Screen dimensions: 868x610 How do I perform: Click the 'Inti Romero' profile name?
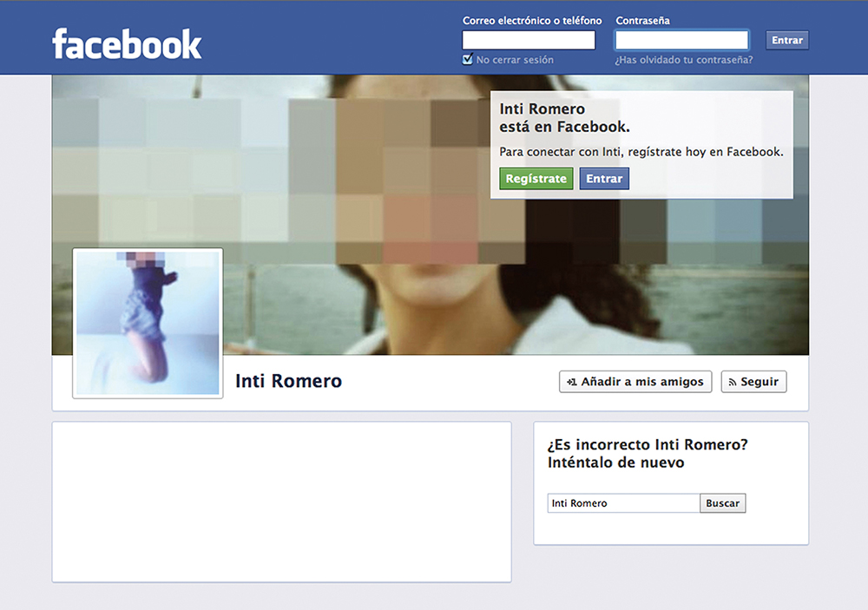pyautogui.click(x=288, y=381)
